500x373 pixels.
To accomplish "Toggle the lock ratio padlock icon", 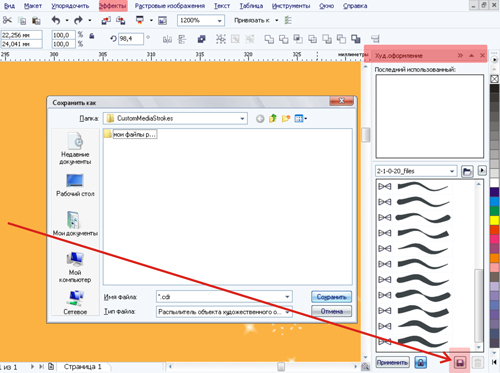I will (92, 36).
